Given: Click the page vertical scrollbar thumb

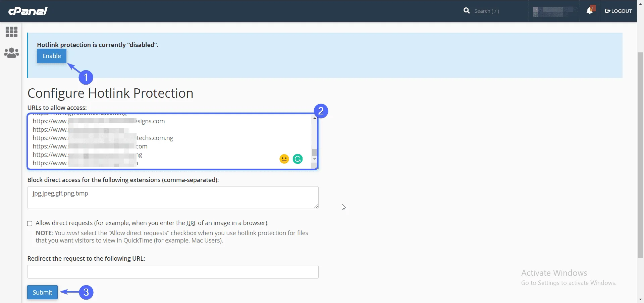Looking at the screenshot, I should (640, 155).
